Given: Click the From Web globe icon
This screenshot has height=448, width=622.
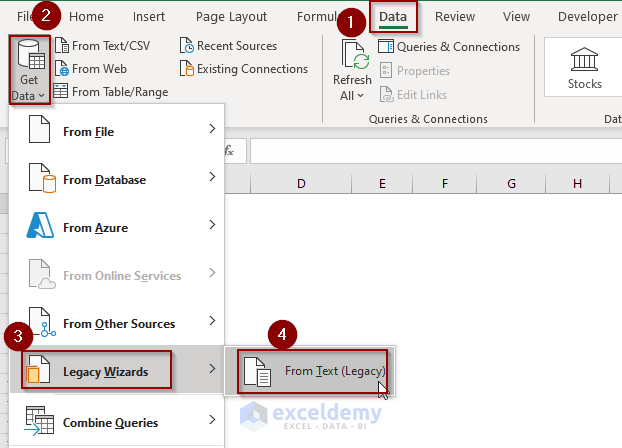Looking at the screenshot, I should [61, 69].
